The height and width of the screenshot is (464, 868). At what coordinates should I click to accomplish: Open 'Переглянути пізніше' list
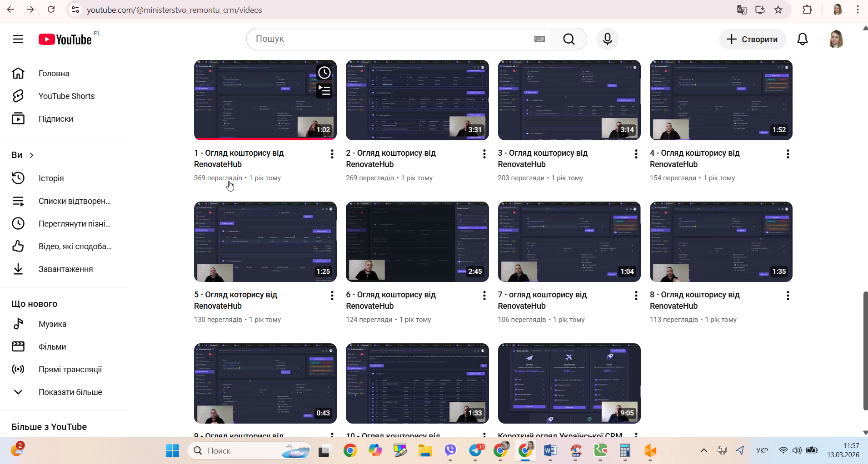tap(64, 224)
